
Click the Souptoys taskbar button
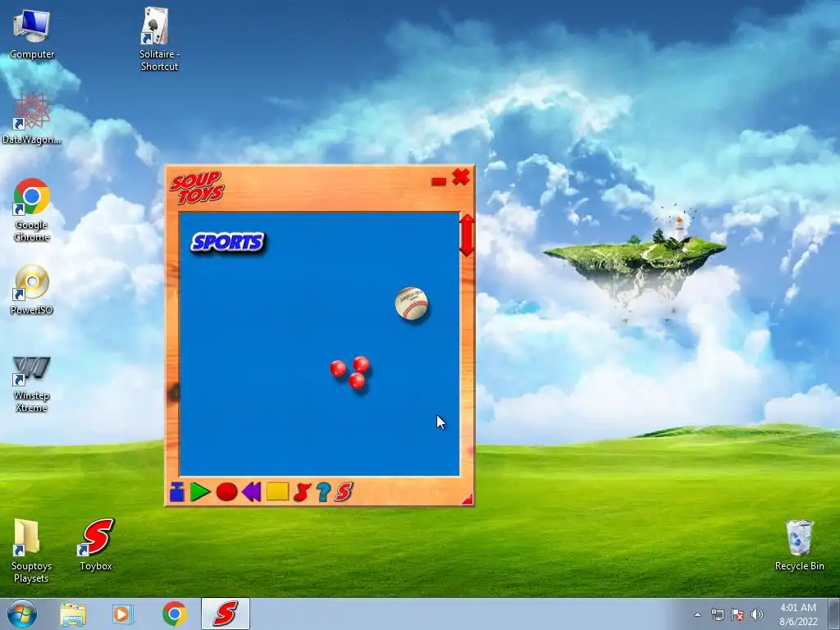(226, 614)
